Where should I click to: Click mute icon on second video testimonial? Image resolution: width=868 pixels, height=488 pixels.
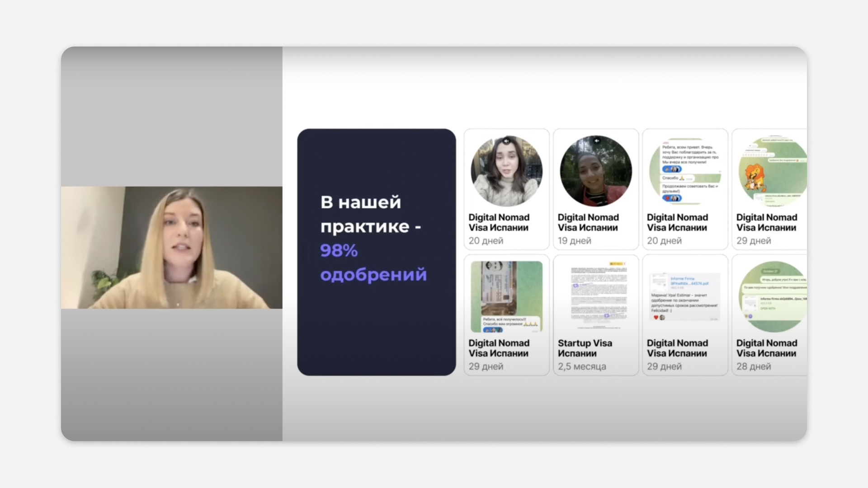tap(597, 141)
